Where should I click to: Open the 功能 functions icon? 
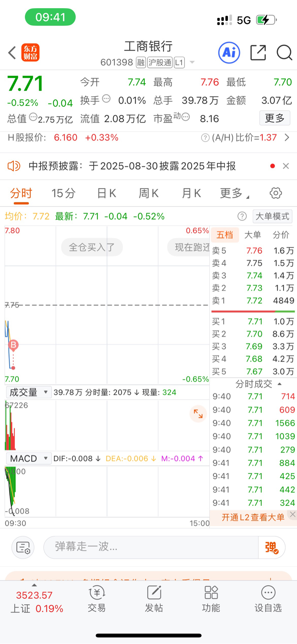(211, 598)
